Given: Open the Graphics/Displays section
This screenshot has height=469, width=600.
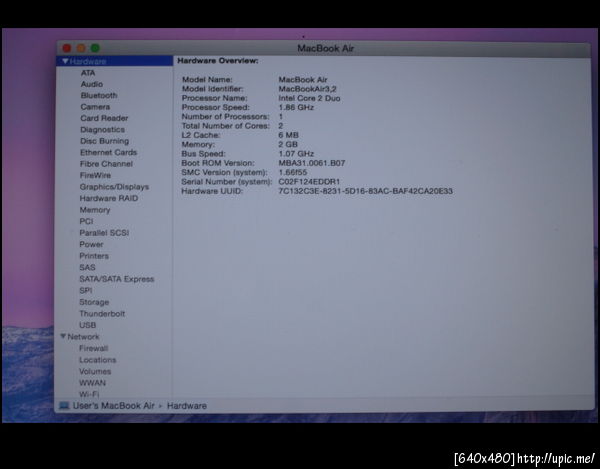Looking at the screenshot, I should [114, 187].
